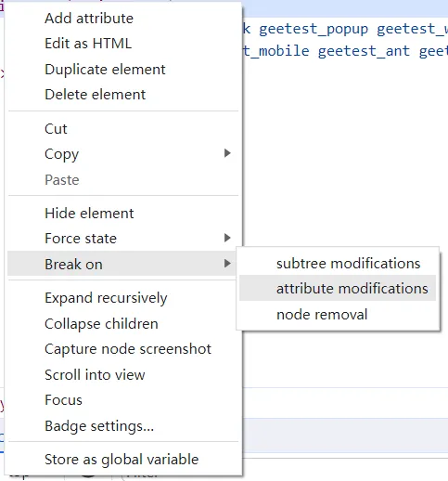Screen dimensions: 448x481
Task: Open Badge settings… entry
Action: pyautogui.click(x=122, y=425)
